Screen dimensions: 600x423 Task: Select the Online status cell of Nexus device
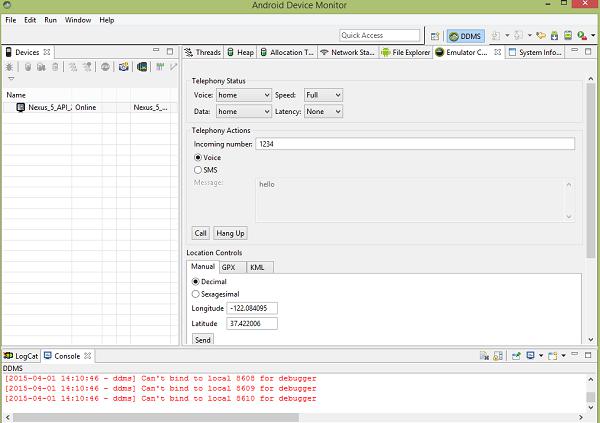[x=86, y=108]
